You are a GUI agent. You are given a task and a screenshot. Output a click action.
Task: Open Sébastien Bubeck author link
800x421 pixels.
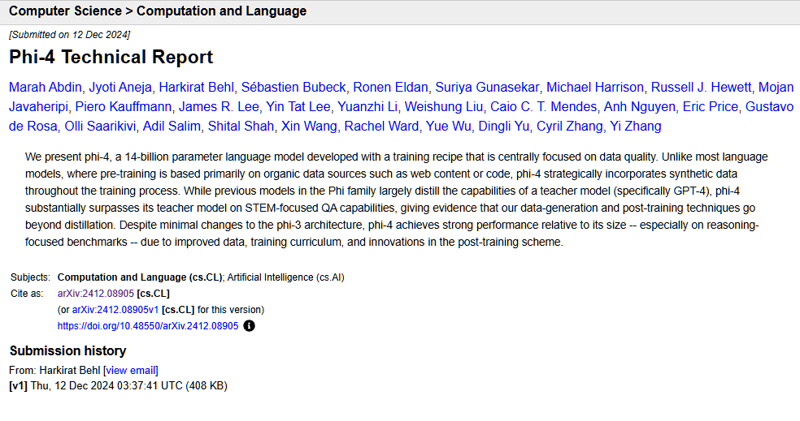click(293, 87)
